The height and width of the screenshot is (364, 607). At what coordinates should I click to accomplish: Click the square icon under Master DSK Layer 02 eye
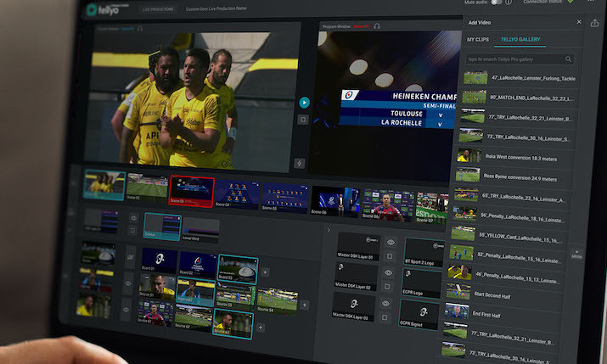point(387,287)
